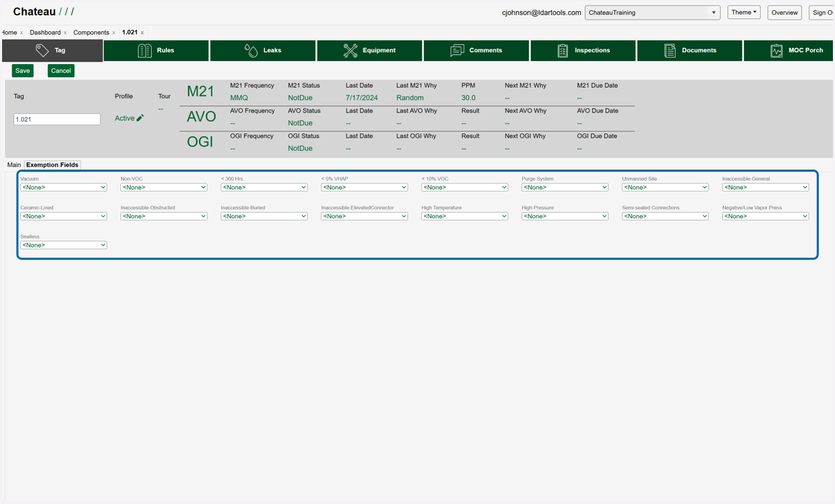Expand the Negative/Low Vapor Press dropdown
Viewport: 835px width, 504px height.
tap(765, 216)
